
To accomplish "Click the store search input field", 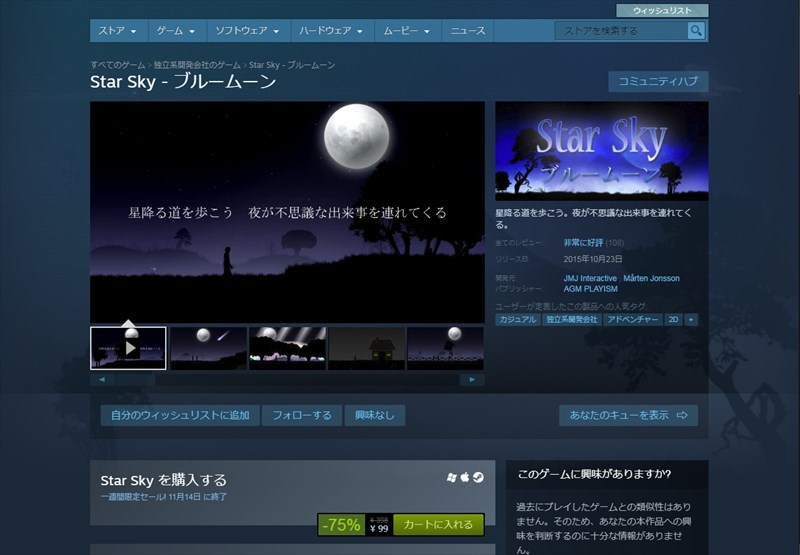I will [x=621, y=31].
